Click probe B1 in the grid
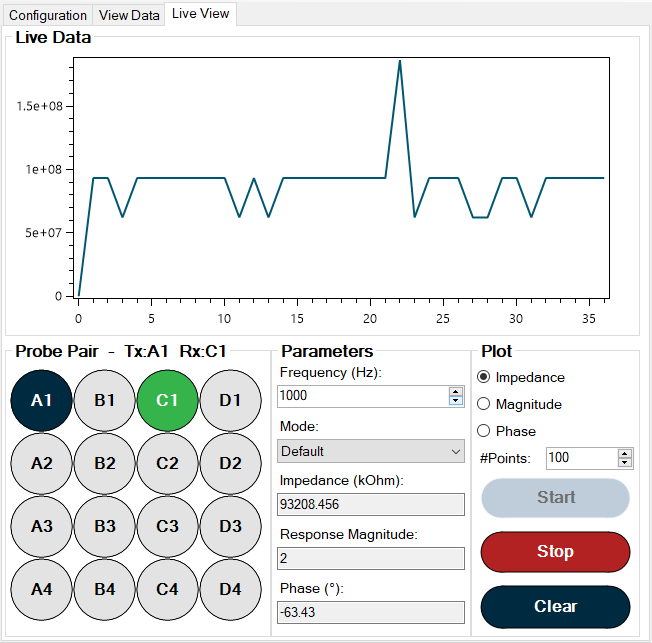652x643 pixels. click(x=104, y=400)
